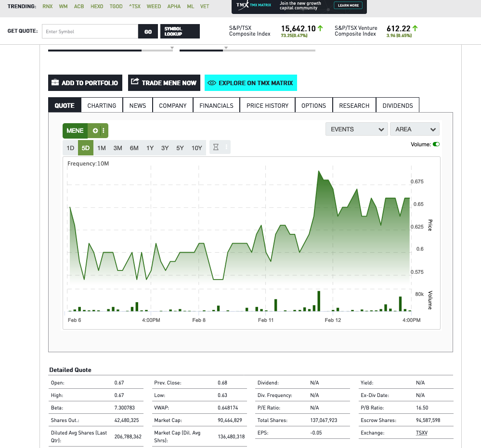
Task: Select the 1M time range
Action: point(102,148)
